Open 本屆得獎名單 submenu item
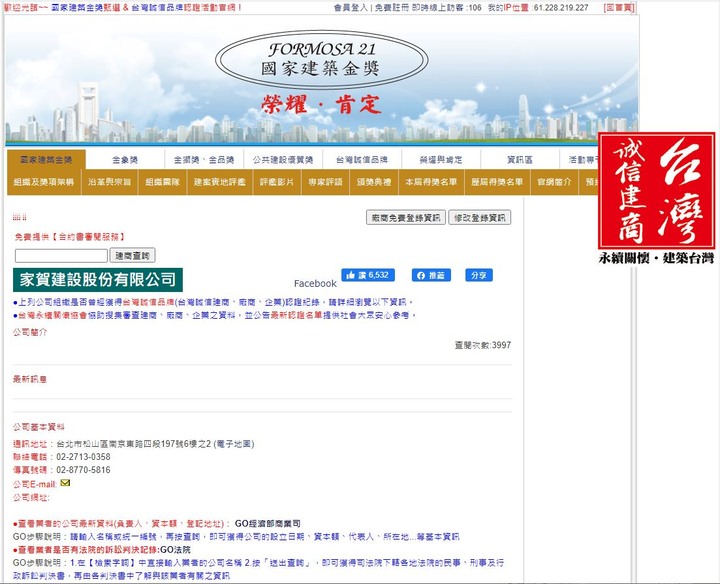Screen dimensions: 720x584 pos(431,182)
